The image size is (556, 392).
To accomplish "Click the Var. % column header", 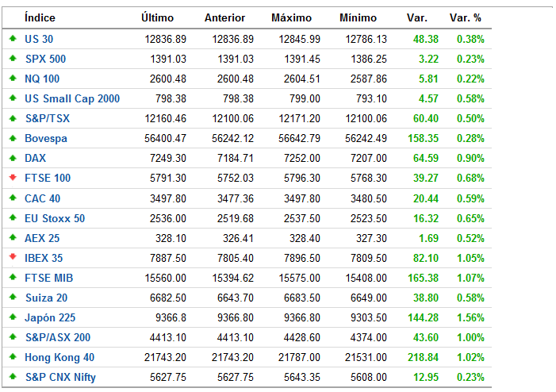I will point(467,17).
